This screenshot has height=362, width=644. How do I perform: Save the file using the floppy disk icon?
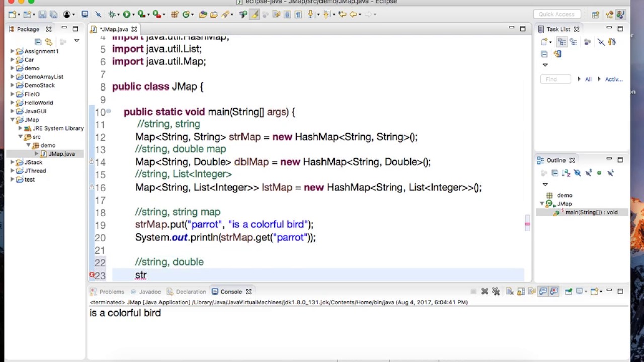click(42, 14)
